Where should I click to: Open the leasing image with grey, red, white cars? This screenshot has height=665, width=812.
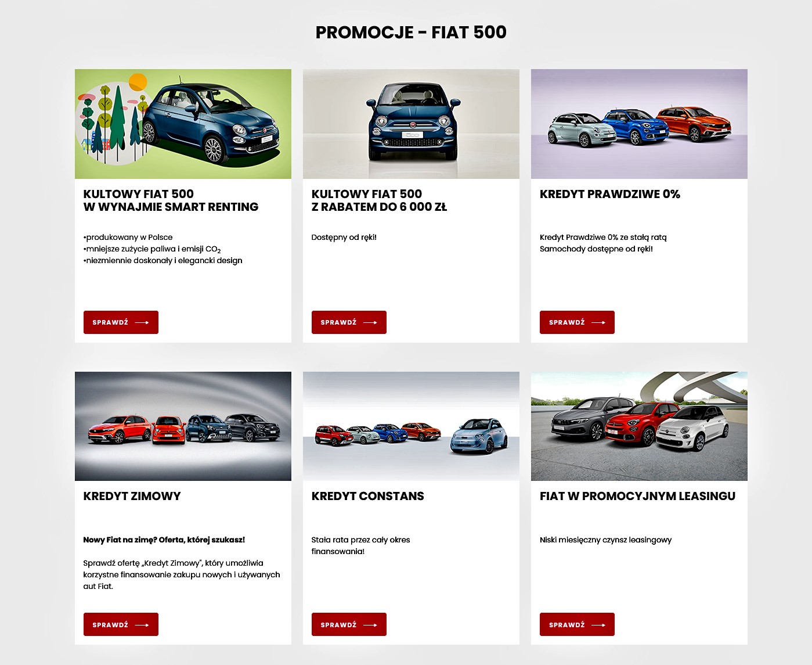coord(639,426)
